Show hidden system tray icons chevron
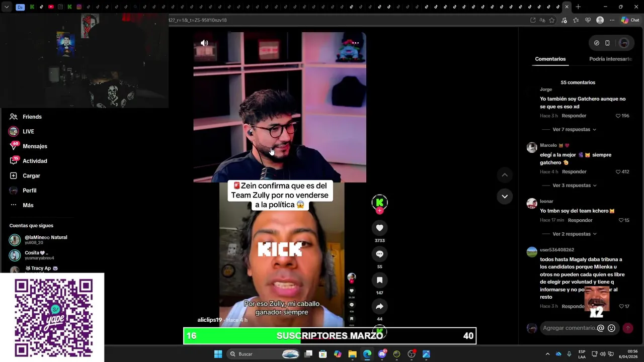Viewport: 644px width, 362px height. (547, 354)
